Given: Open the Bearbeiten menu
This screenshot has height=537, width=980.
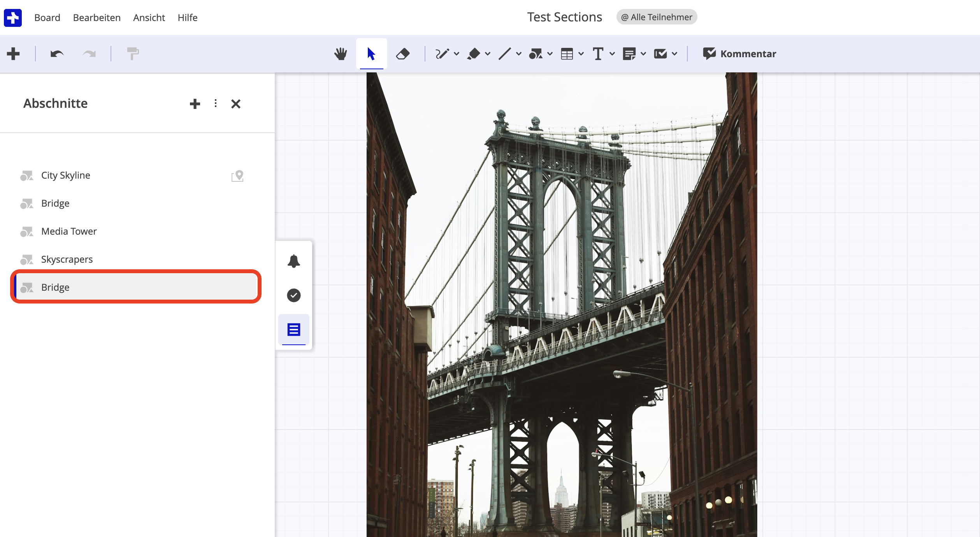Looking at the screenshot, I should click(x=97, y=18).
